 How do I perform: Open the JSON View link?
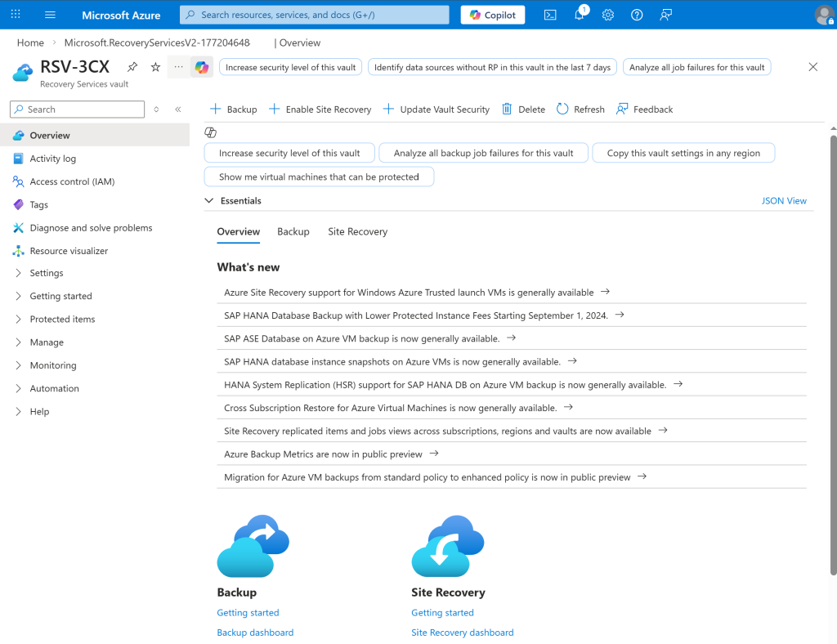pos(783,200)
